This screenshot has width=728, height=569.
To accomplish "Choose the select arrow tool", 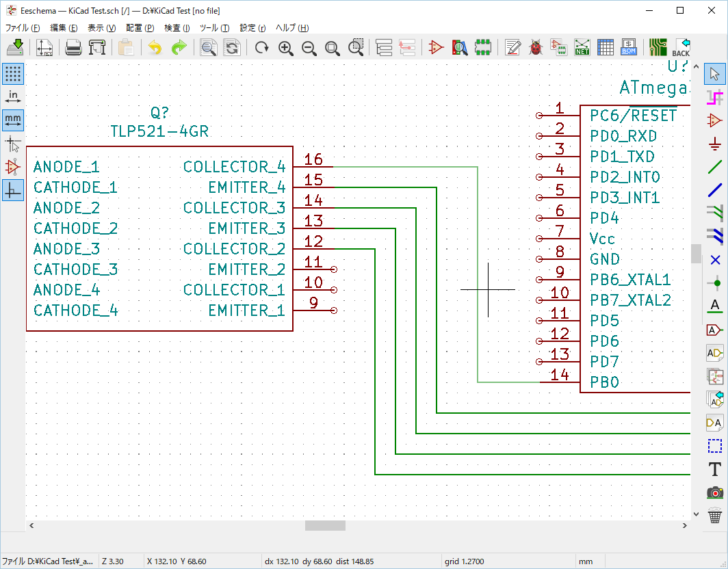I will pos(715,74).
